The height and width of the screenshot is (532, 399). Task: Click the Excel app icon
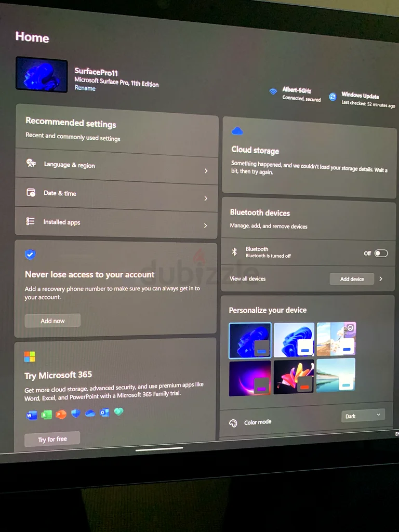coord(46,414)
